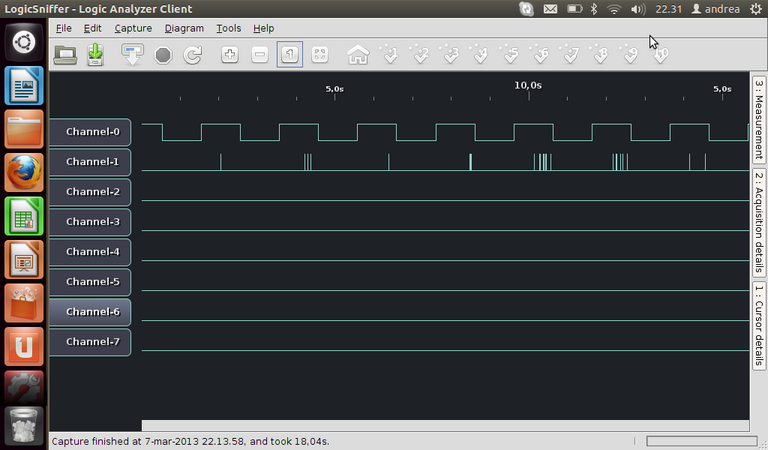Expand the Measurement side panel tab
The height and width of the screenshot is (450, 768).
pos(759,118)
